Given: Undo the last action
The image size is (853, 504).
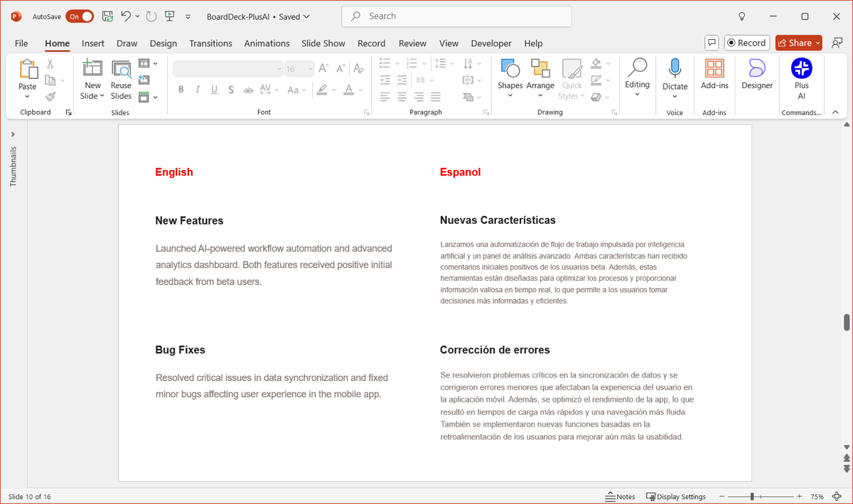Looking at the screenshot, I should pyautogui.click(x=126, y=16).
